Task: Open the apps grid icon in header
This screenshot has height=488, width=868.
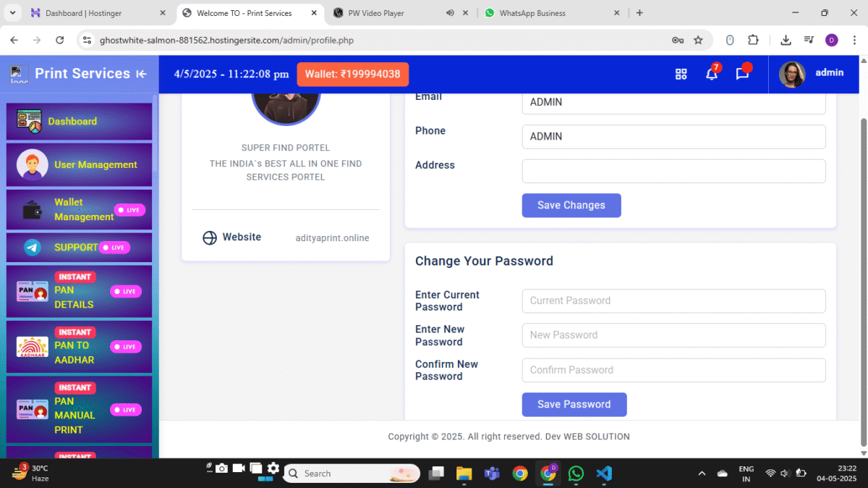Action: coord(681,74)
